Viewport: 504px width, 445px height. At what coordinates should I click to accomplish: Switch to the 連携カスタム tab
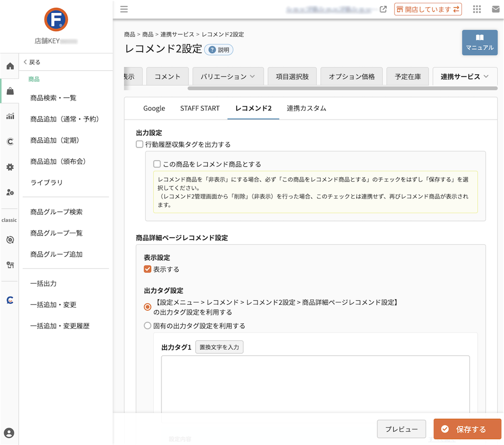[306, 108]
